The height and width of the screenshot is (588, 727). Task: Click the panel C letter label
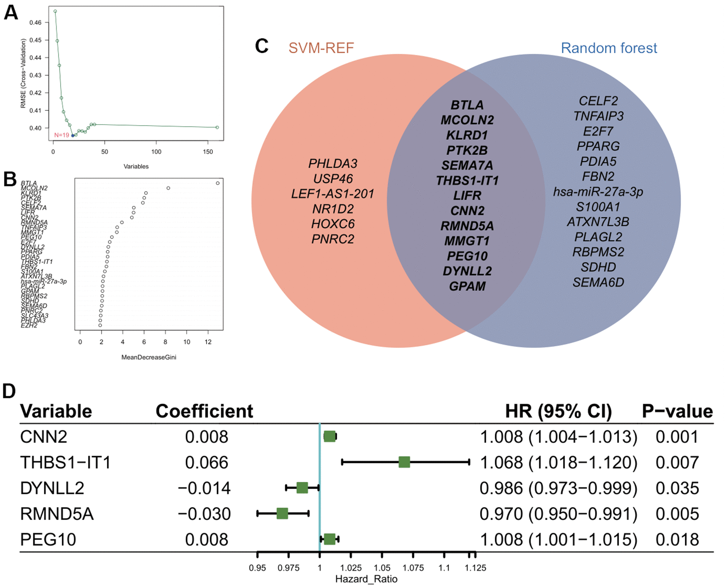[262, 47]
